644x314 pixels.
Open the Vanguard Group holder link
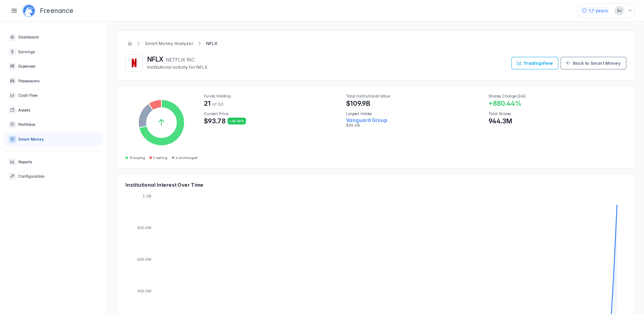(367, 120)
